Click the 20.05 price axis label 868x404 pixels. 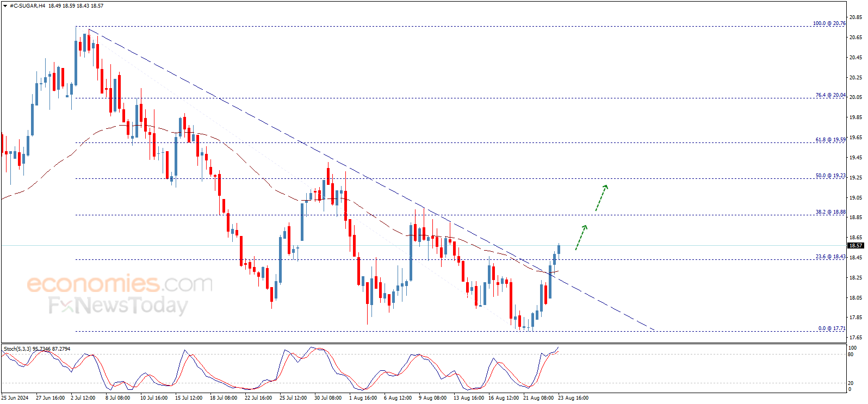click(x=855, y=97)
